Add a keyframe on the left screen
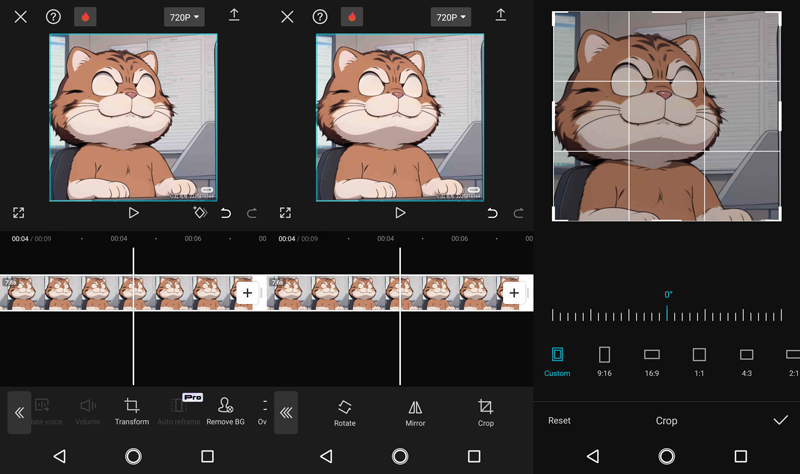 click(x=200, y=213)
